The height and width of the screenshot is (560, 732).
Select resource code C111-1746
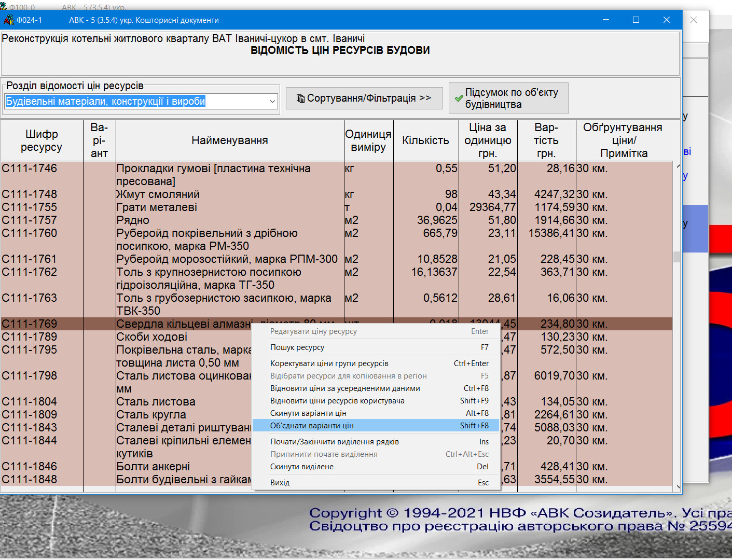[30, 169]
